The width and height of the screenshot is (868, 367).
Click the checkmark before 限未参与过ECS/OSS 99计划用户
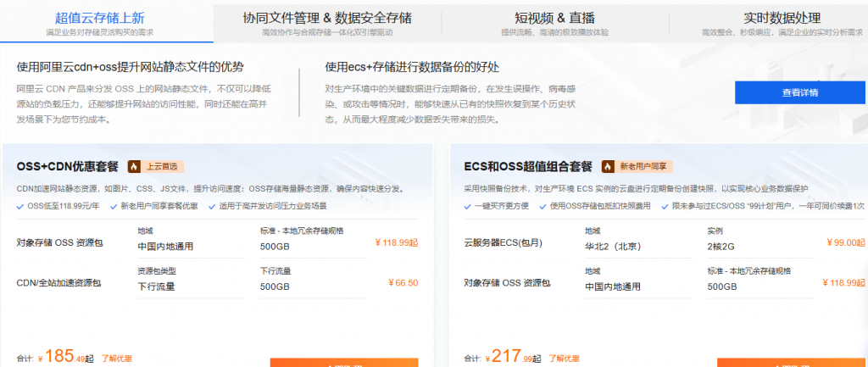(665, 207)
